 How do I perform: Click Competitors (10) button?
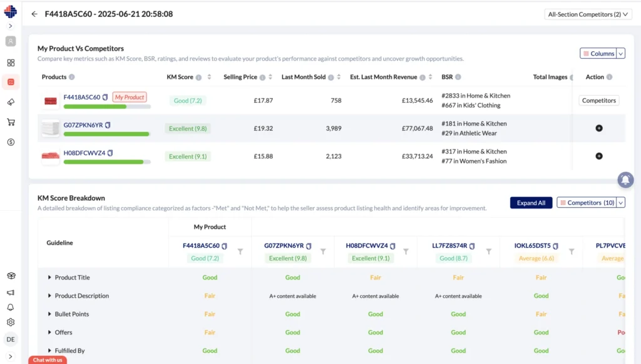587,203
